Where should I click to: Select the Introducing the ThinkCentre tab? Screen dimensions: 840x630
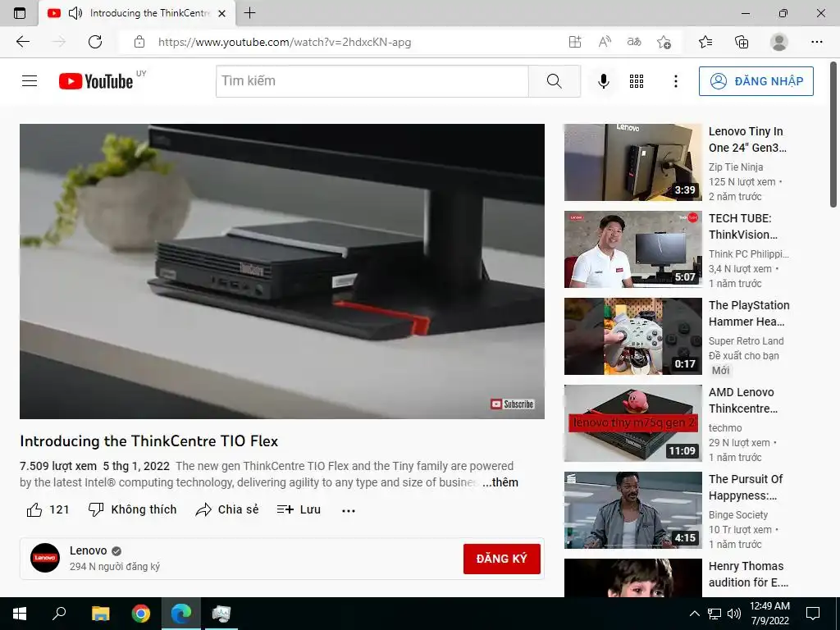137,13
